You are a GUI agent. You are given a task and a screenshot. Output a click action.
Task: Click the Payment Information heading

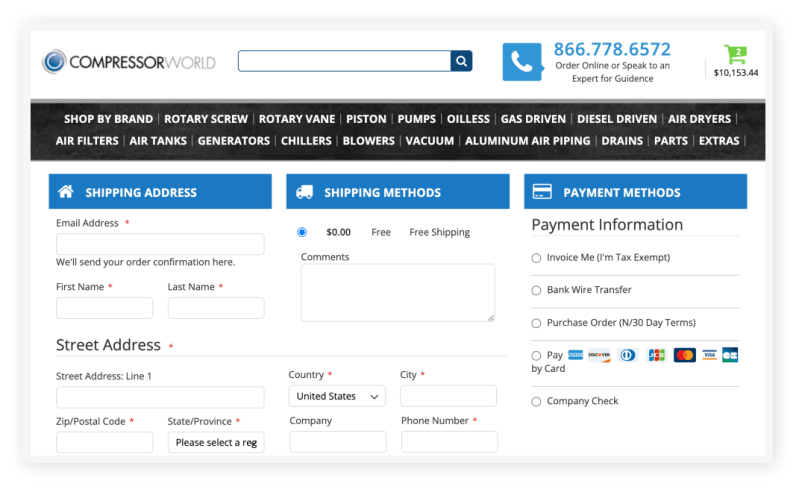607,225
